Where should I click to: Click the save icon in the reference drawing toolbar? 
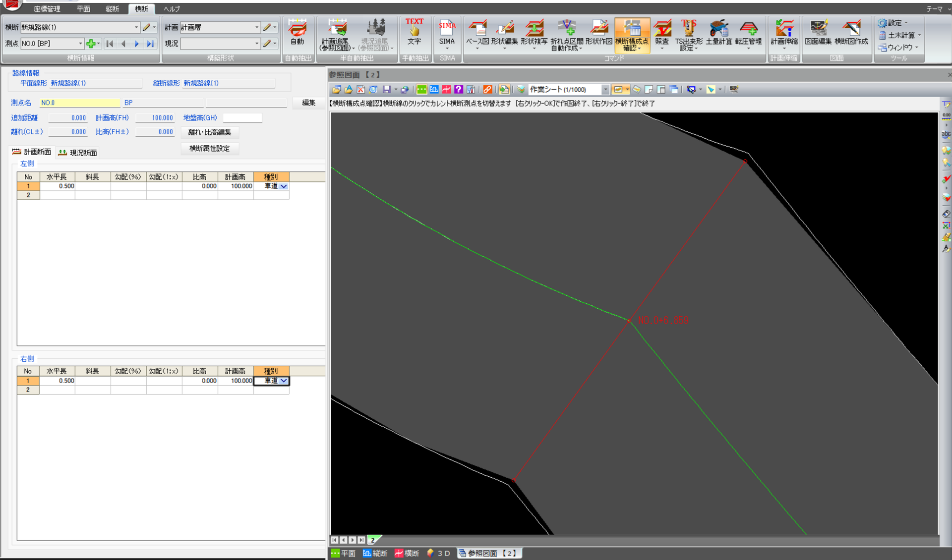[386, 90]
